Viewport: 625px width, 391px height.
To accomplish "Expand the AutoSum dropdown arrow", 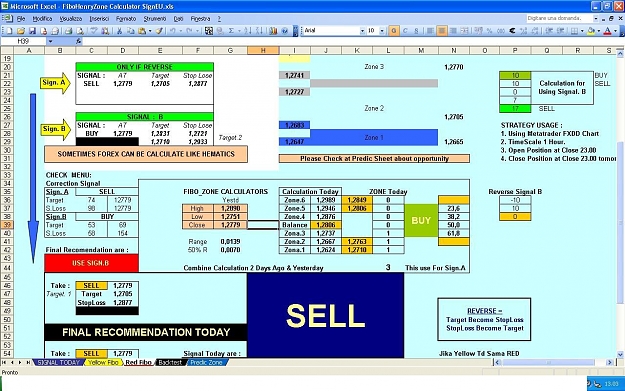I will pos(239,31).
